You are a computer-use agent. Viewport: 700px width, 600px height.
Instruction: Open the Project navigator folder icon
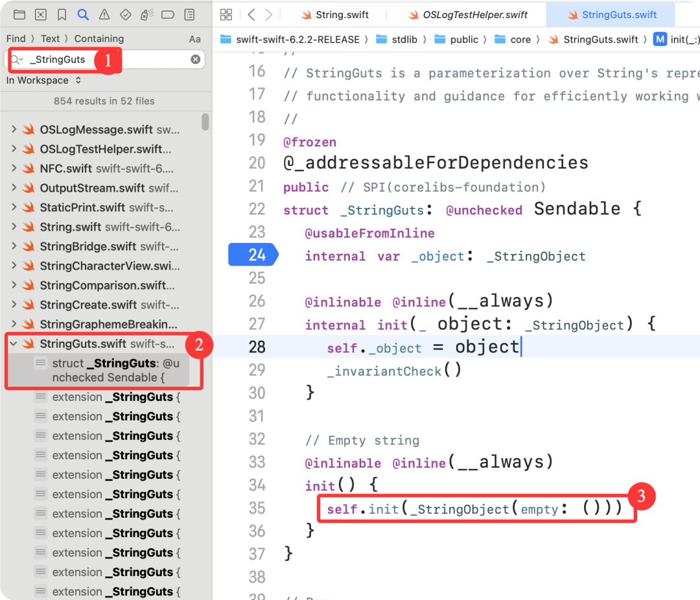(19, 15)
